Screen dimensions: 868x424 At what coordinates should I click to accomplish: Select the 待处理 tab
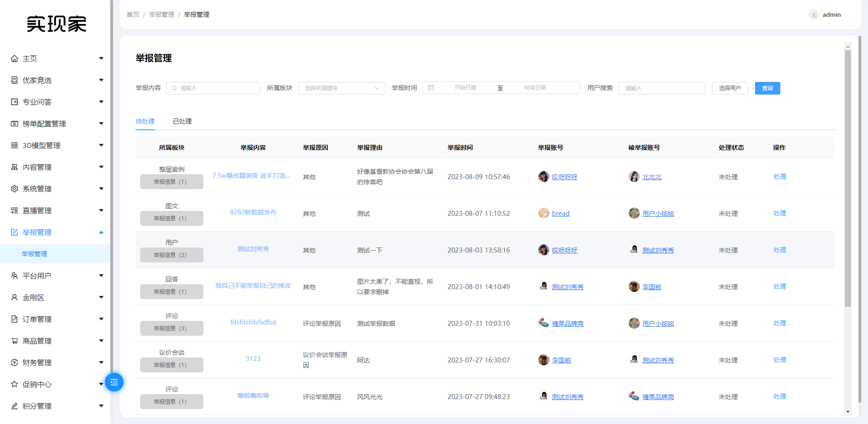(x=145, y=121)
